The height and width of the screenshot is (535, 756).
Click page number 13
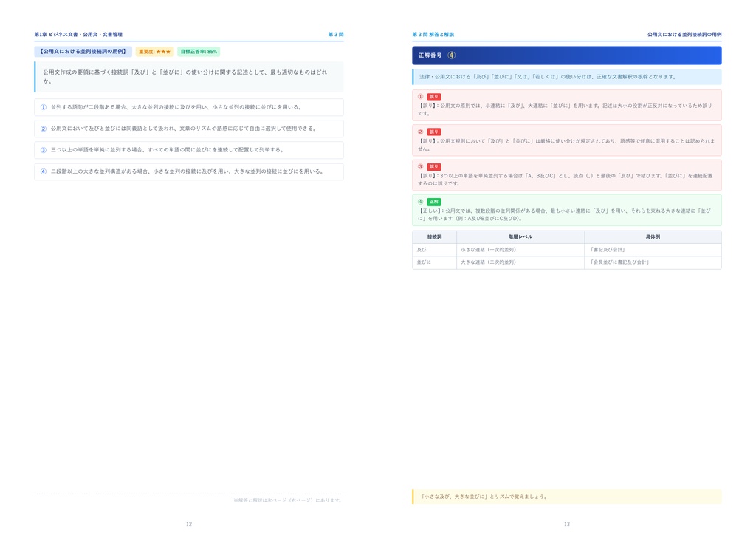click(x=566, y=524)
